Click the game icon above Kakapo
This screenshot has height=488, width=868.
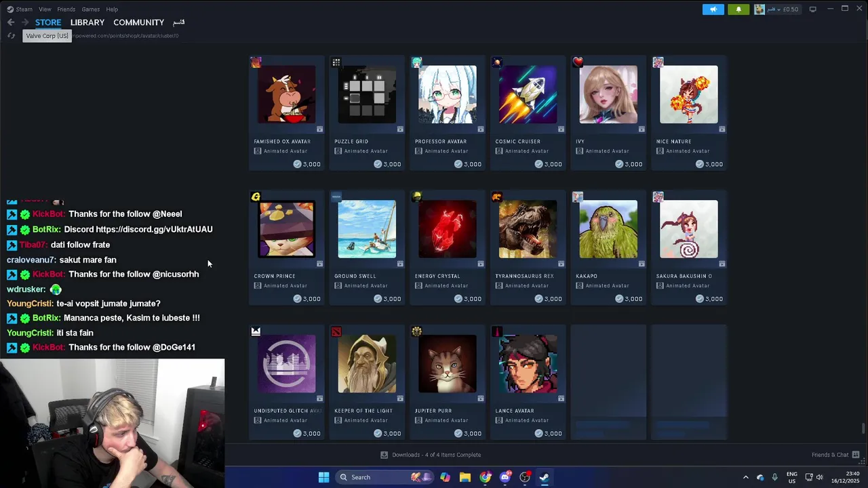[578, 197]
